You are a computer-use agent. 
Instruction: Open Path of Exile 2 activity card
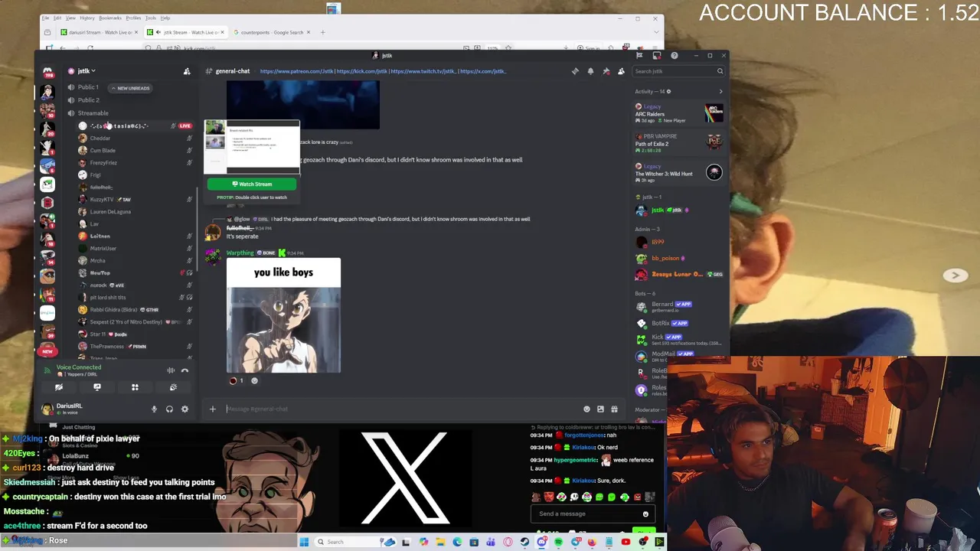678,142
